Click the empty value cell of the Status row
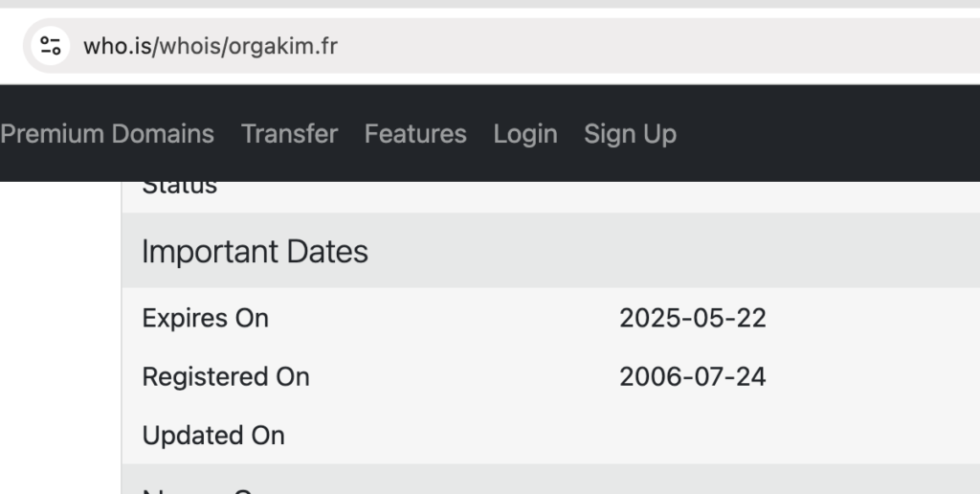The width and height of the screenshot is (980, 494). tap(793, 195)
